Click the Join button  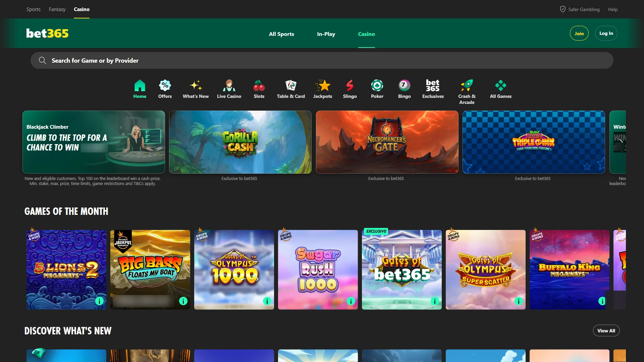click(579, 33)
